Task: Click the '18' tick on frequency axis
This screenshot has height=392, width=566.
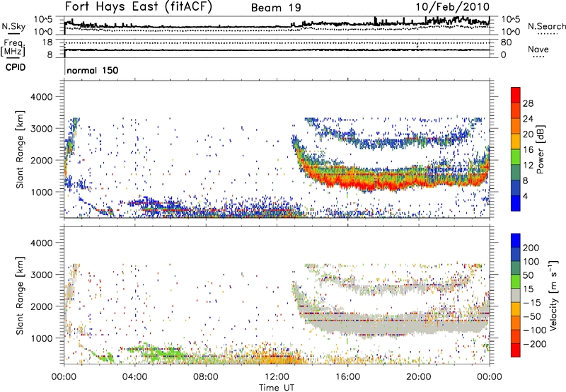Action: (47, 42)
